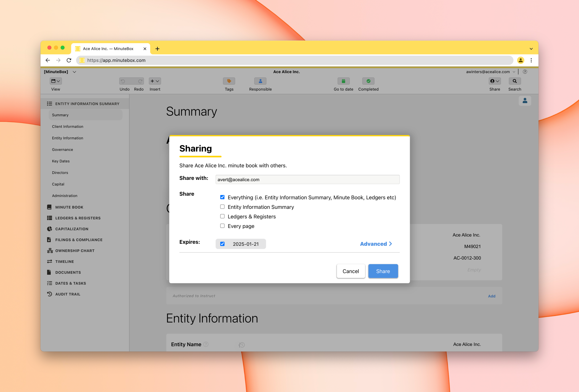Check Entity Information Summary share option

[x=222, y=207]
